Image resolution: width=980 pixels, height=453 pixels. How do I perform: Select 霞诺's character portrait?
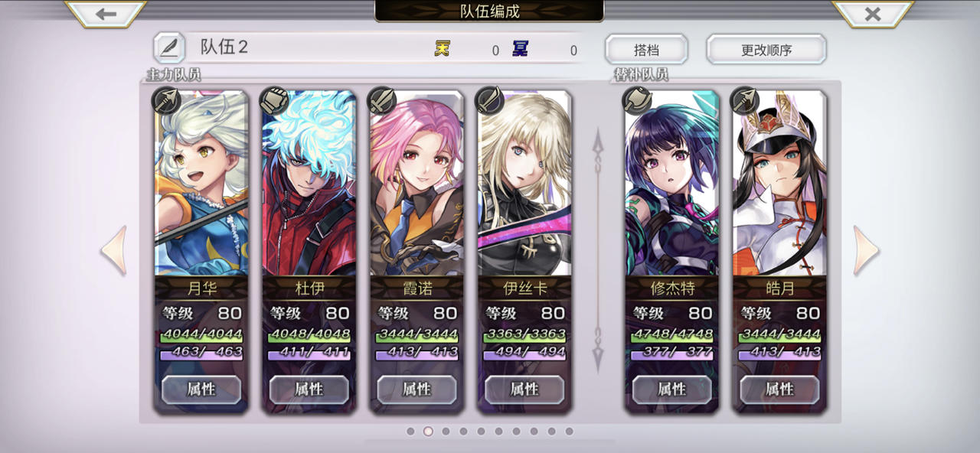click(x=417, y=184)
